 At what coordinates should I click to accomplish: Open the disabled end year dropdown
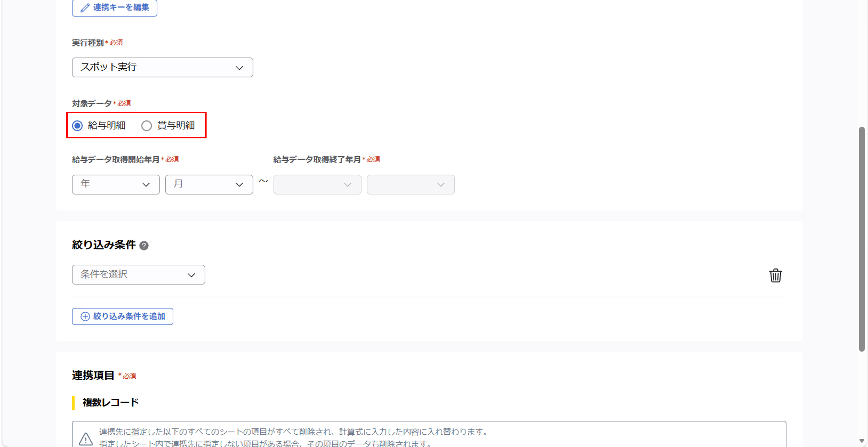[317, 184]
